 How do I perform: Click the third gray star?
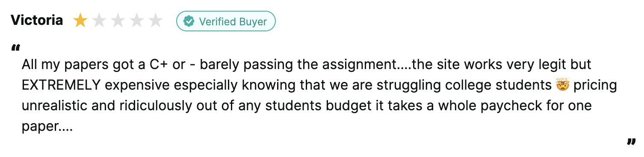(118, 21)
